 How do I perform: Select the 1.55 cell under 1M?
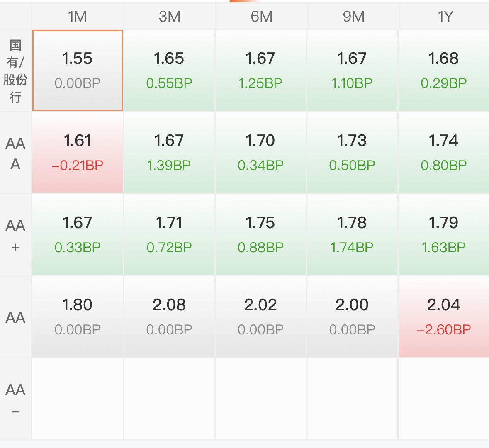pos(77,70)
